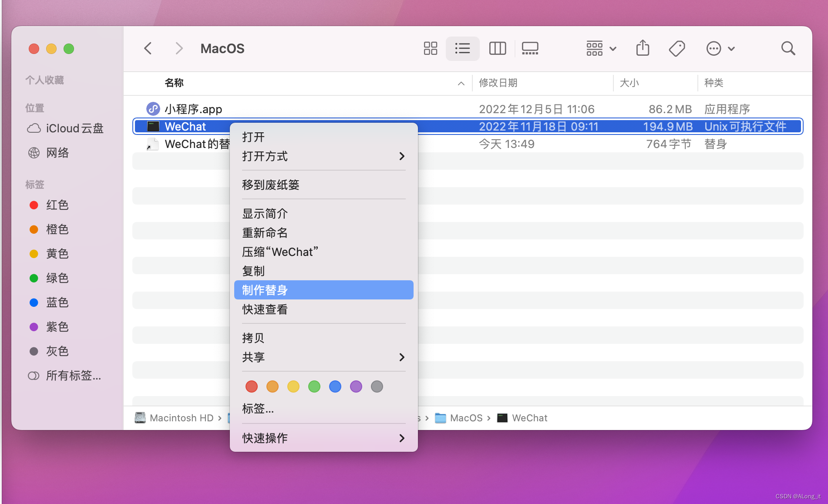Sort by 大小 column header
The height and width of the screenshot is (504, 828).
point(629,83)
